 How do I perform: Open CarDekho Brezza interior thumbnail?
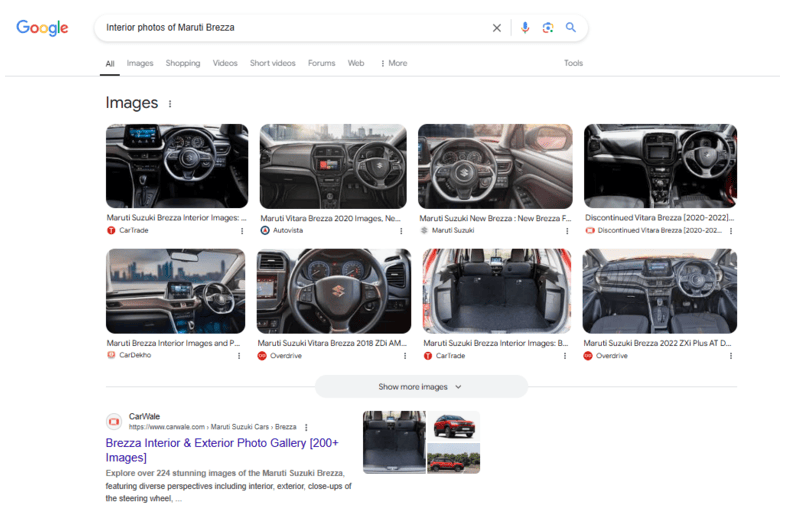click(x=176, y=291)
